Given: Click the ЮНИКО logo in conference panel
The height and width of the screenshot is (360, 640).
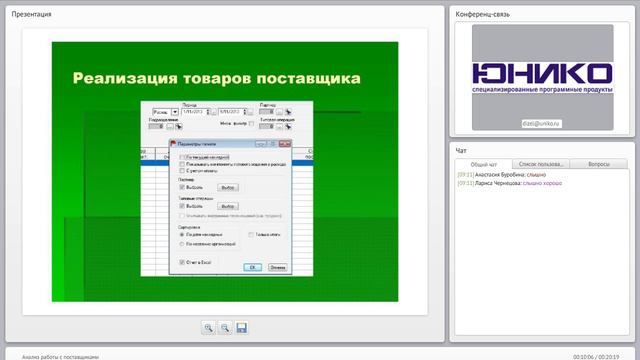Looking at the screenshot, I should point(542,78).
